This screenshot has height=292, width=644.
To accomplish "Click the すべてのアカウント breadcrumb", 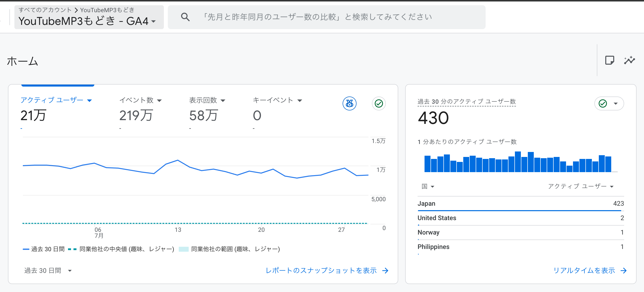I will 44,10.
